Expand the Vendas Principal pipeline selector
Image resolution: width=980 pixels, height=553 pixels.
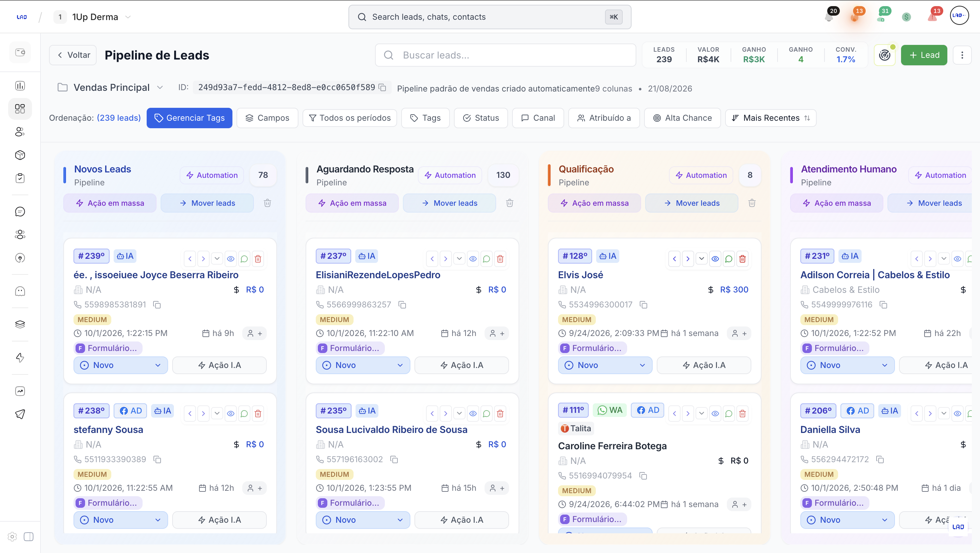pyautogui.click(x=110, y=87)
